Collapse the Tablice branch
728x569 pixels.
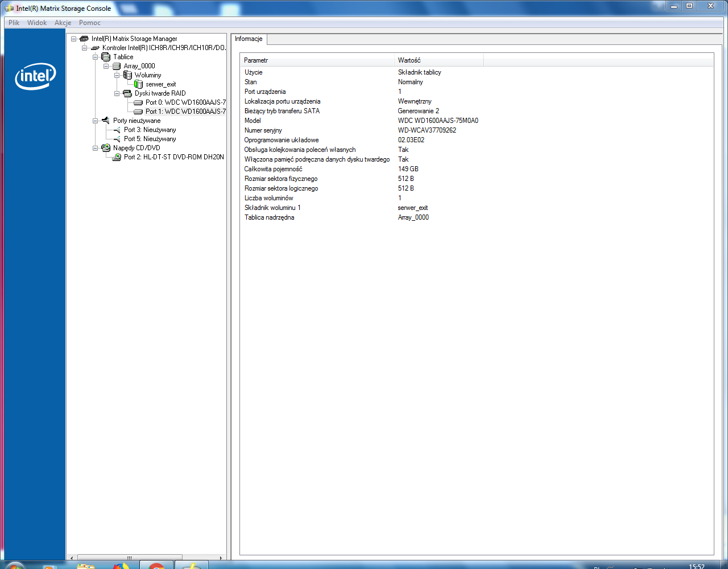tap(95, 57)
